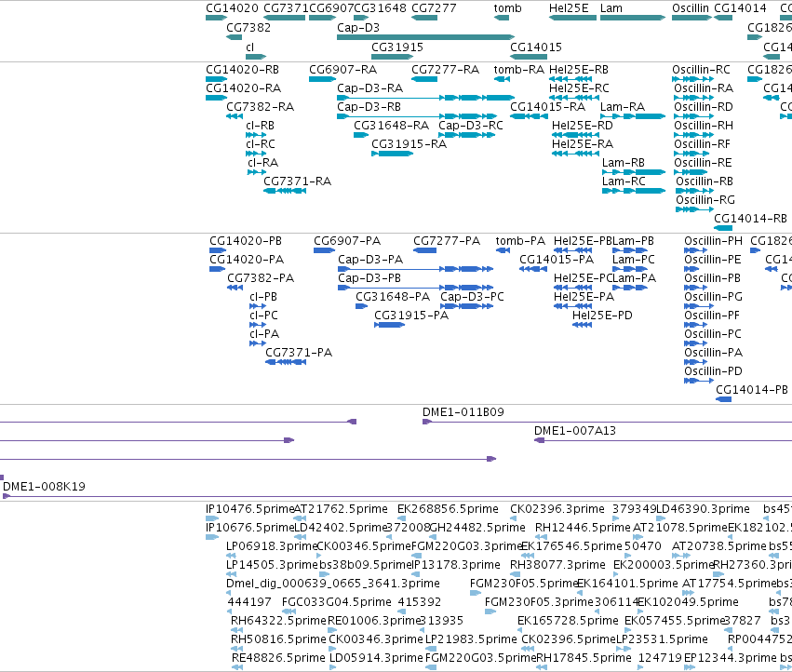792x672 pixels.
Task: Click the CG7382 gene label
Action: point(248,27)
